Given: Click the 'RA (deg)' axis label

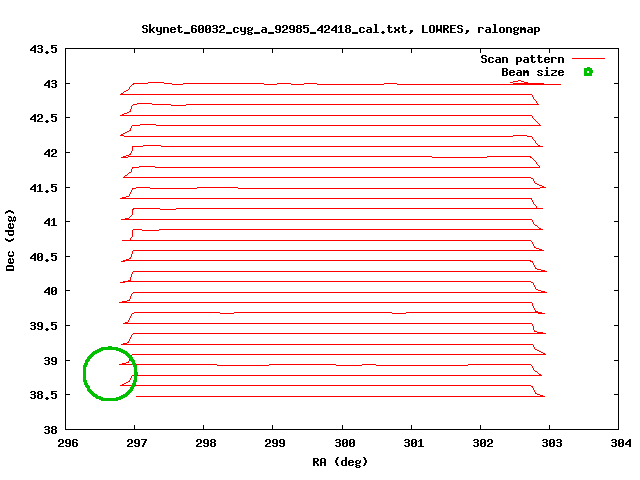Looking at the screenshot, I should [340, 462].
